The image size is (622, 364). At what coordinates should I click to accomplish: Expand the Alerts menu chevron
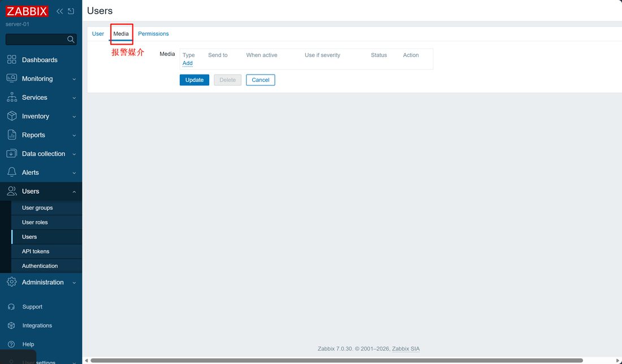tap(74, 173)
